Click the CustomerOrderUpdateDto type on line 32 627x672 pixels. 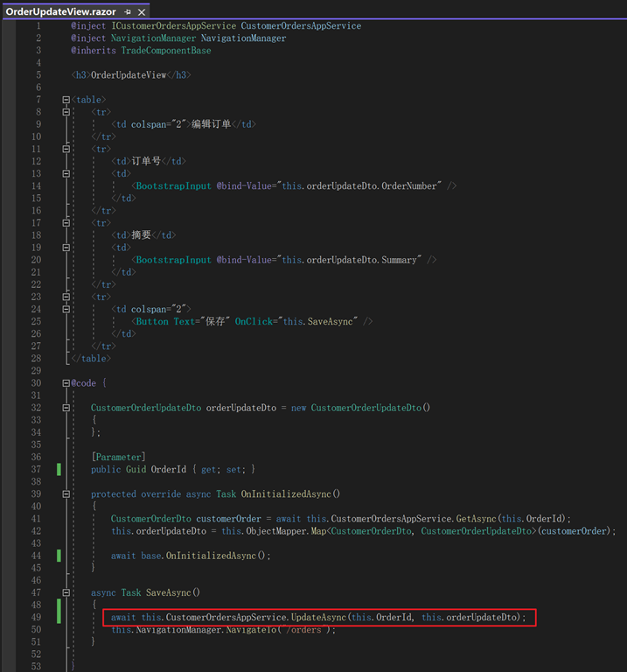146,408
